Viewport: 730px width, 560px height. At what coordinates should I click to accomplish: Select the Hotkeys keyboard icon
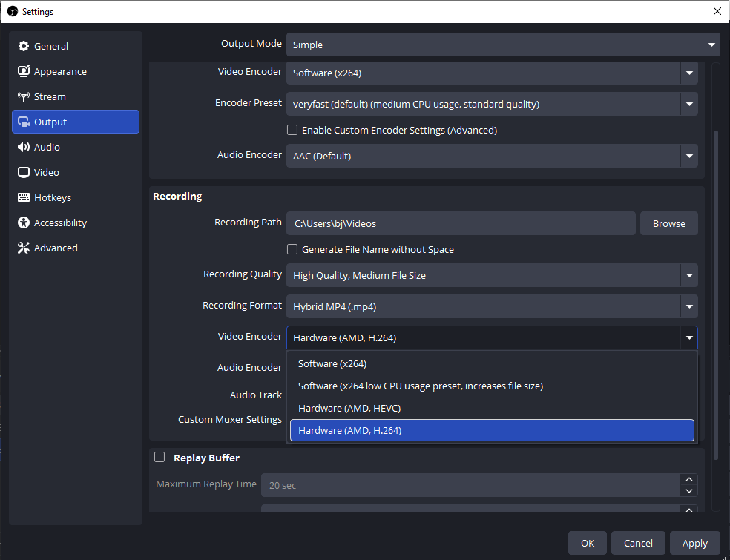coord(23,197)
